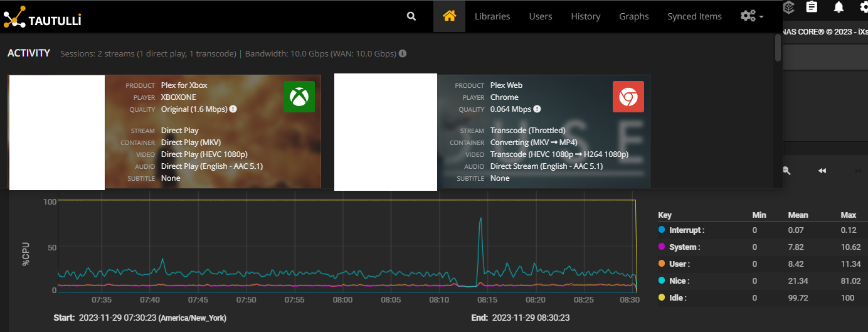Click the Tautulli logo
The image size is (868, 332).
(42, 16)
